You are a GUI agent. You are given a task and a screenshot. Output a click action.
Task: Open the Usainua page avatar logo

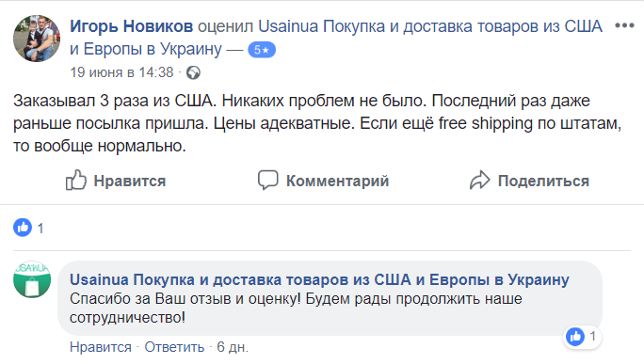32,279
